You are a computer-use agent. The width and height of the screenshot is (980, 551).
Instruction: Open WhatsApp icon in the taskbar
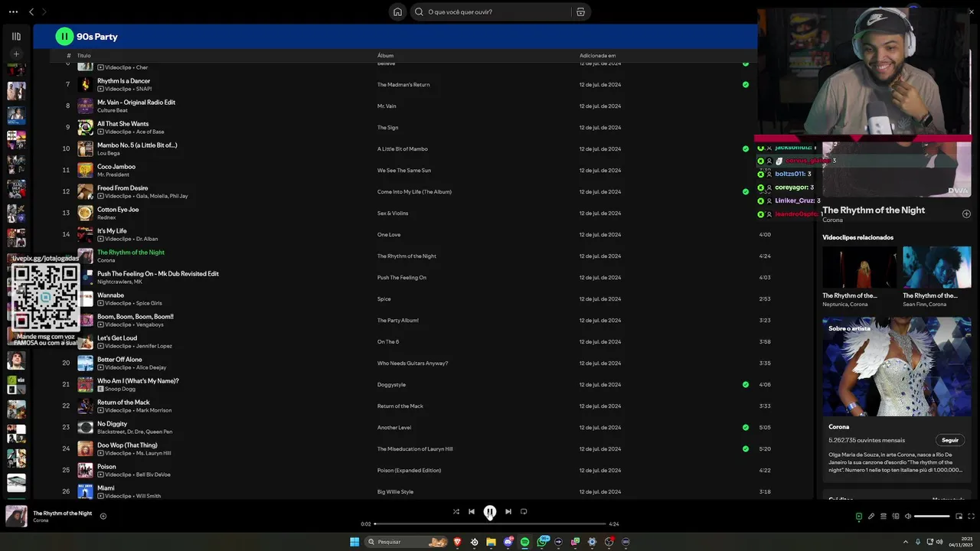542,542
